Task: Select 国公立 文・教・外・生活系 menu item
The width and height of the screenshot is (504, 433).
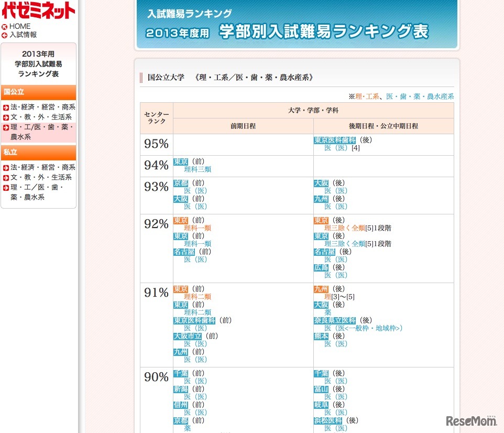Action: coord(41,117)
